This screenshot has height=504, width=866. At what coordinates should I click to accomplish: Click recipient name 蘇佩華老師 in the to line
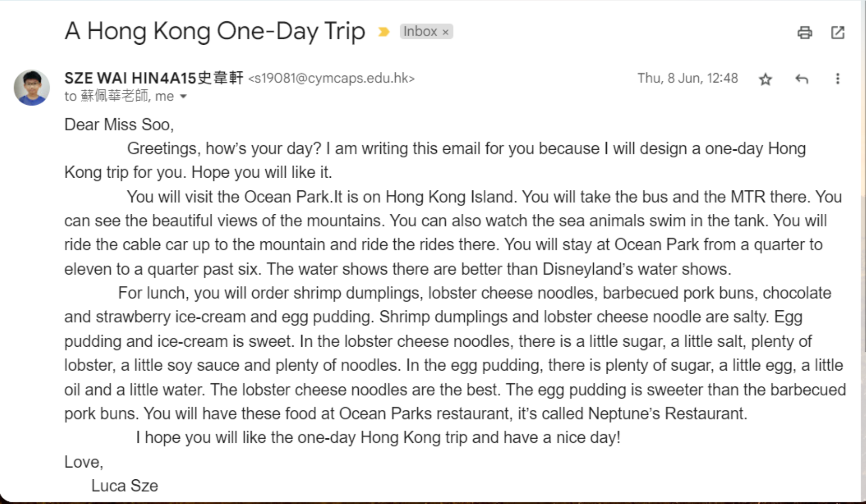click(x=114, y=96)
